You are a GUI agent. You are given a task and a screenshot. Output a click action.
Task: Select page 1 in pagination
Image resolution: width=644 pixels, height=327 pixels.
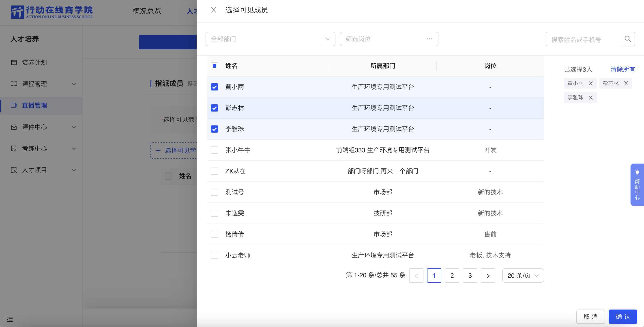point(434,275)
